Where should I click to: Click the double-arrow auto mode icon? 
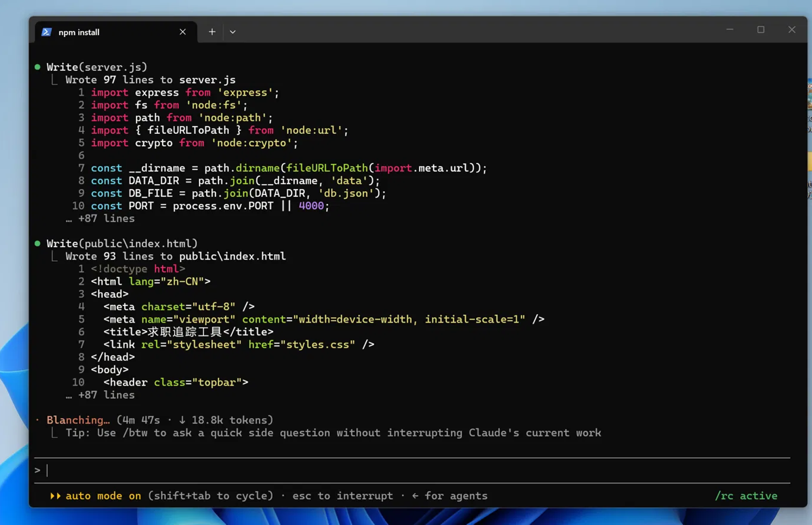(x=55, y=496)
